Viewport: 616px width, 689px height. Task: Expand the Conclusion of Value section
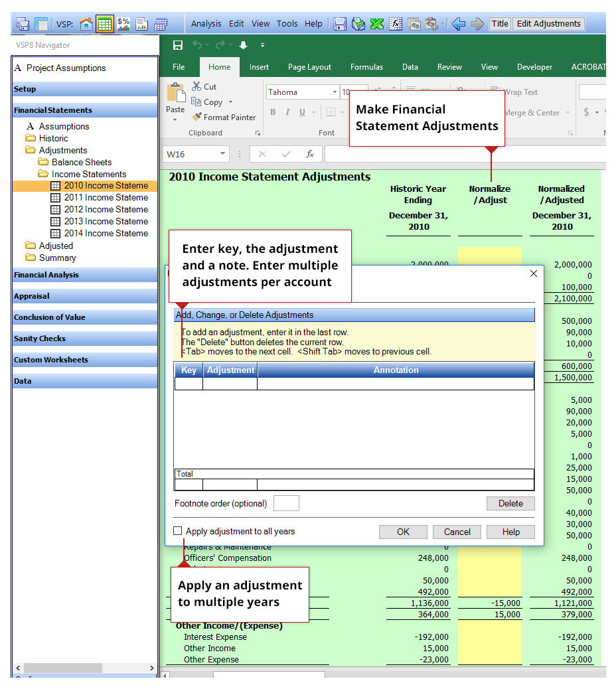[x=85, y=317]
